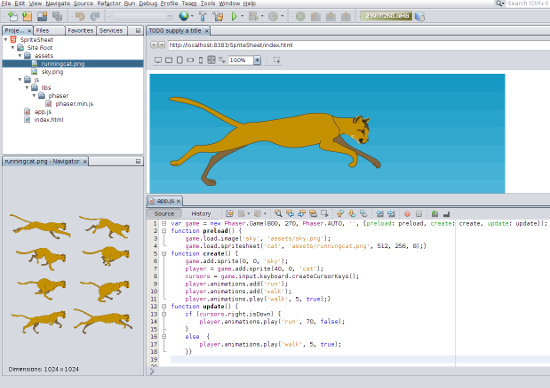Click the Run Project green play icon
This screenshot has width=550, height=388.
[x=234, y=16]
